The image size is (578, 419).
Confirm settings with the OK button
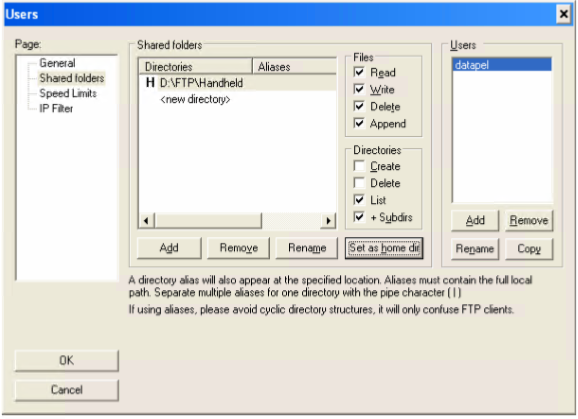(x=67, y=360)
